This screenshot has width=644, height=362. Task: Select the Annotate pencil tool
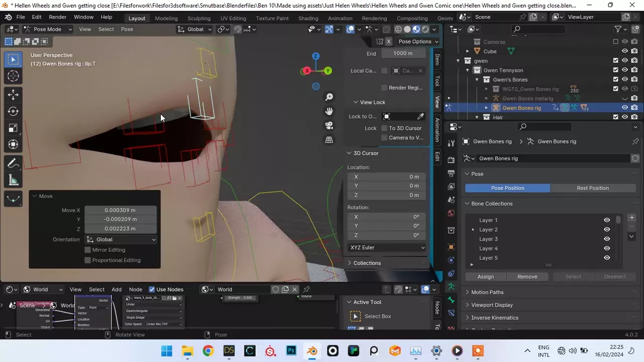pos(14,163)
